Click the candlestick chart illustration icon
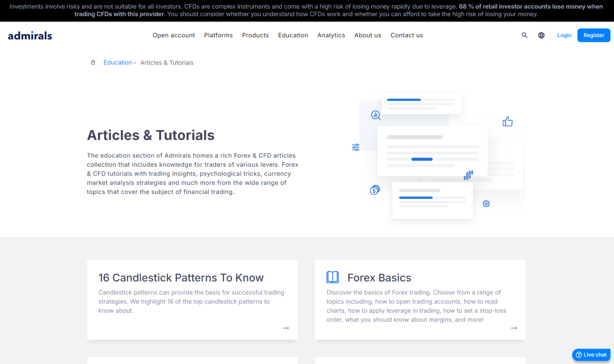The height and width of the screenshot is (364, 614). coord(468,175)
